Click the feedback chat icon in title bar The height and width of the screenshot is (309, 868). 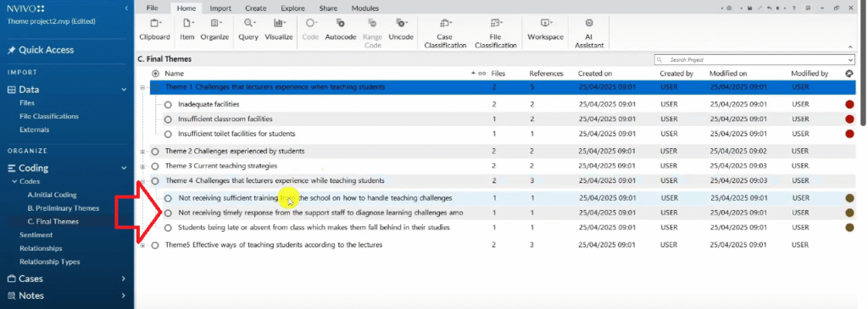(809, 8)
